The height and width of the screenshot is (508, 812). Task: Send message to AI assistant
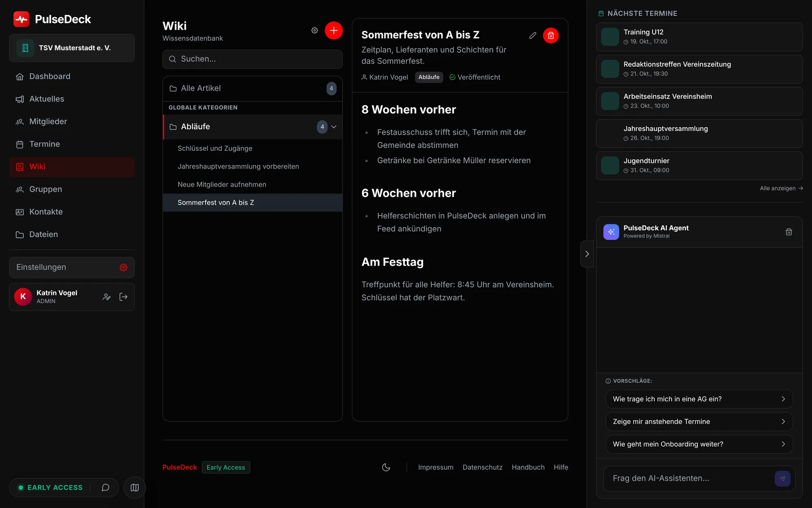[x=782, y=478]
